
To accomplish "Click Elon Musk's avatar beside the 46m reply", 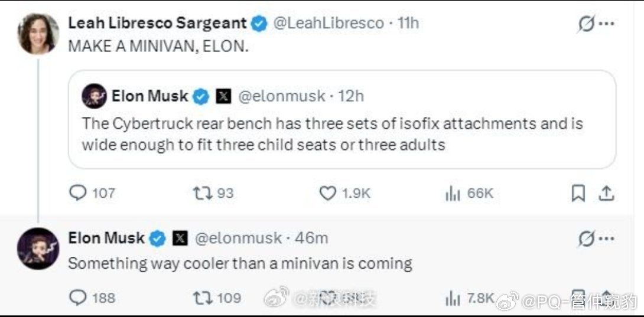I will click(38, 248).
